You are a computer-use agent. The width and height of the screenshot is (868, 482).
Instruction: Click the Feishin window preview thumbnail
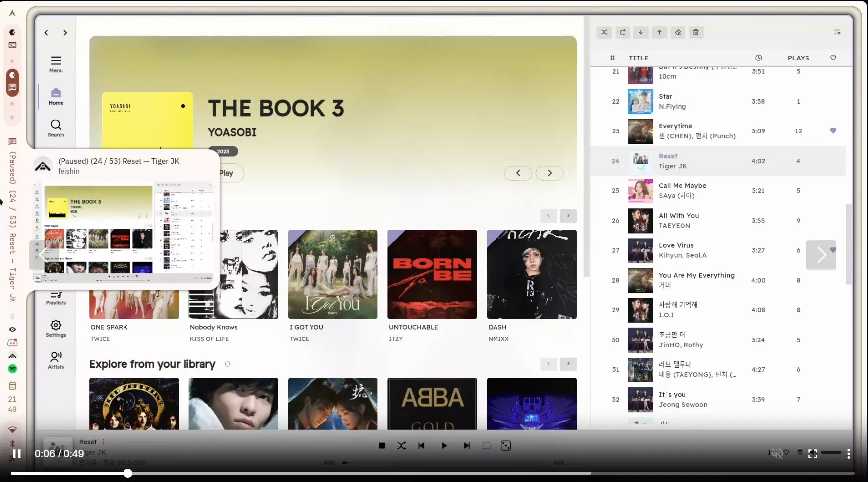pyautogui.click(x=124, y=232)
